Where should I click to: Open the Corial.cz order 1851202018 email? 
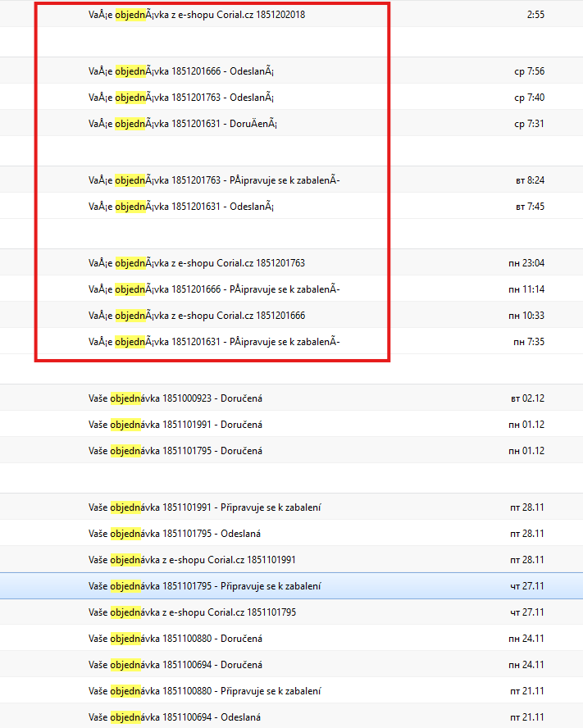click(x=197, y=14)
